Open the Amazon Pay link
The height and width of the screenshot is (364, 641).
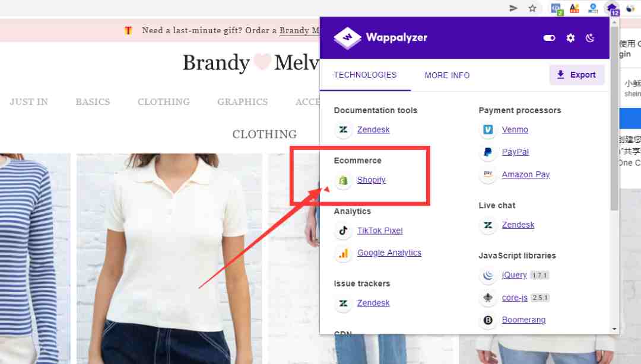click(x=526, y=174)
